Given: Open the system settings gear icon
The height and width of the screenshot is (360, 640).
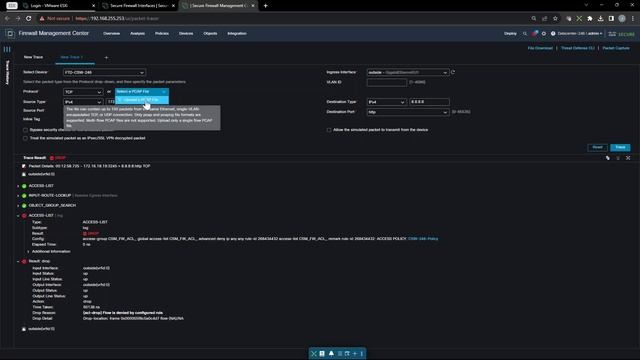Looking at the screenshot, I should (544, 33).
